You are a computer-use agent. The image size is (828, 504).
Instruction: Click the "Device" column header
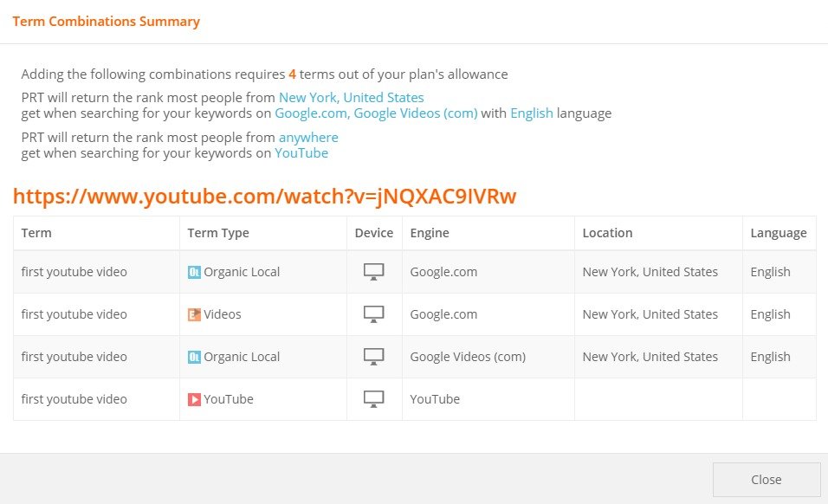(374, 233)
